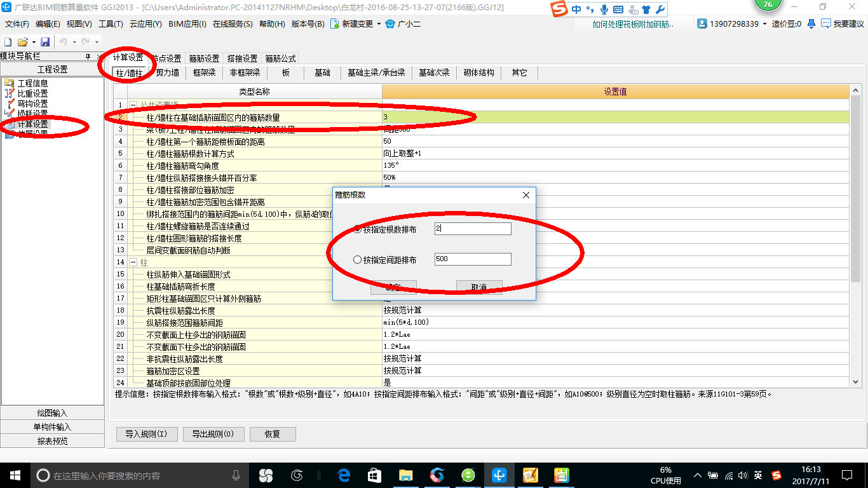Click the Windows Start button
This screenshot has width=868, height=488.
15,475
